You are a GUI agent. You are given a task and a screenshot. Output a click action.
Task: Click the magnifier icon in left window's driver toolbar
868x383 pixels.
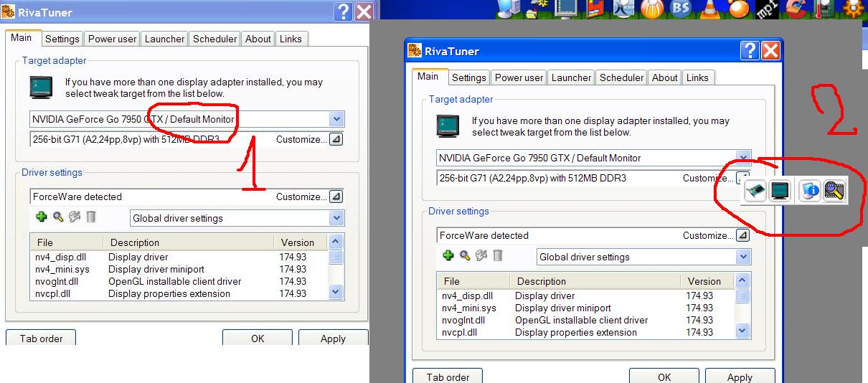click(x=58, y=217)
